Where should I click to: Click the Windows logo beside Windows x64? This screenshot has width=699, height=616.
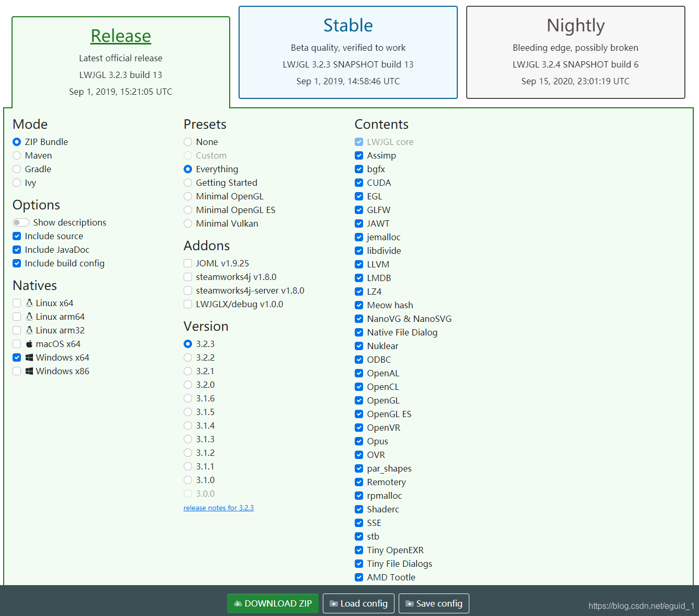point(29,357)
